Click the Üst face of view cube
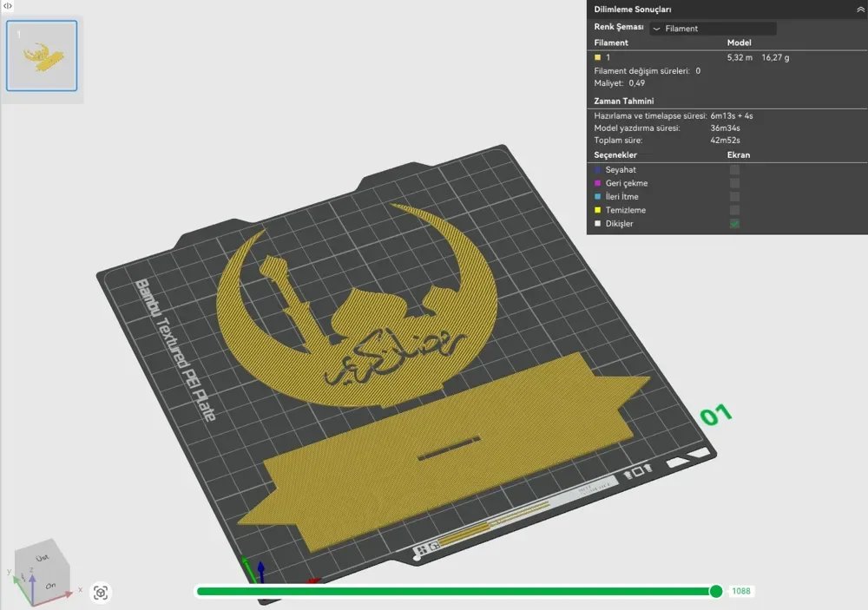Screen dimensions: 868x610 pos(43,557)
